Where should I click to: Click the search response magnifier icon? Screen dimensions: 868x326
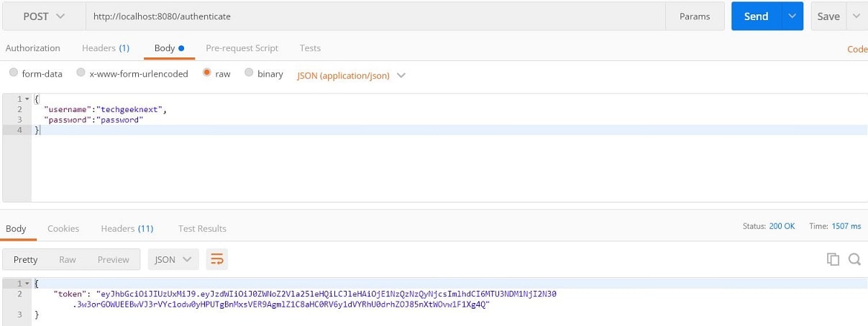coord(854,259)
